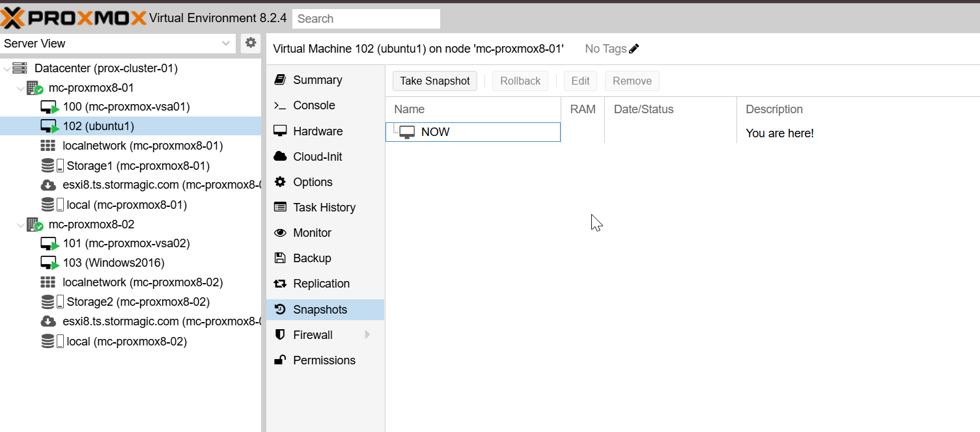Screen dimensions: 980x432
Task: Click the Summary book icon
Action: click(x=280, y=80)
